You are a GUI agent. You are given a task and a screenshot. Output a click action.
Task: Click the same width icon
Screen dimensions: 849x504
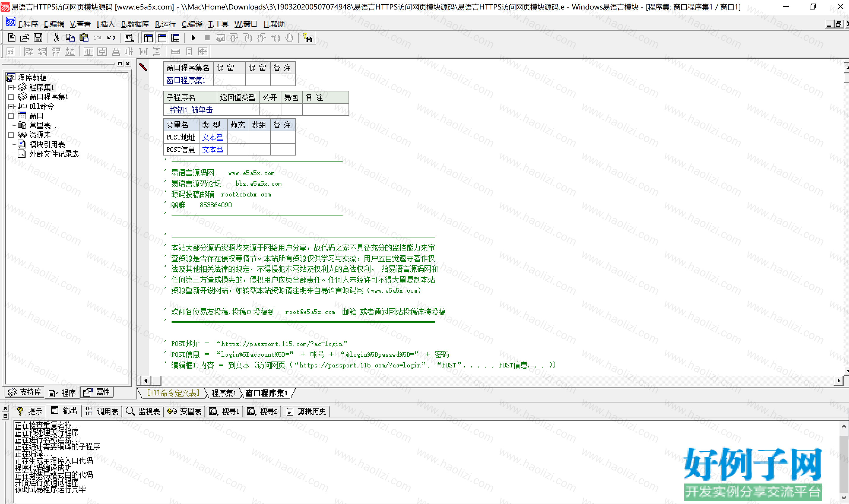[175, 52]
